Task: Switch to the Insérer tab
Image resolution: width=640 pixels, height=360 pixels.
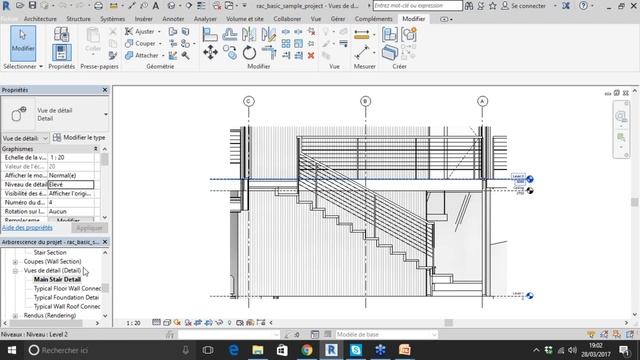Action: 143,19
